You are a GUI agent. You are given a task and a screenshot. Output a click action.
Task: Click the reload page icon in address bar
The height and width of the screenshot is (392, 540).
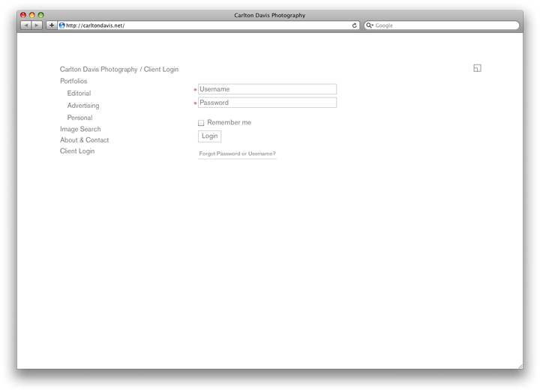point(354,25)
